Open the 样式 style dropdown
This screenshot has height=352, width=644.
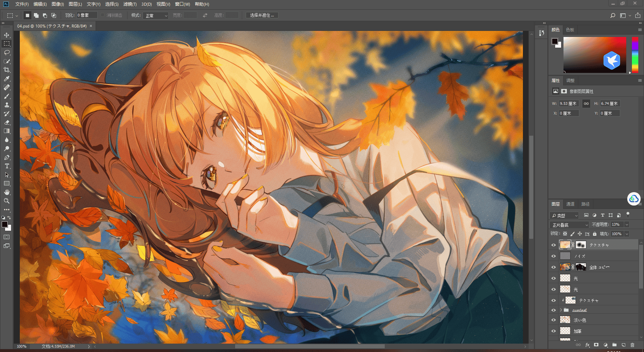tap(155, 15)
